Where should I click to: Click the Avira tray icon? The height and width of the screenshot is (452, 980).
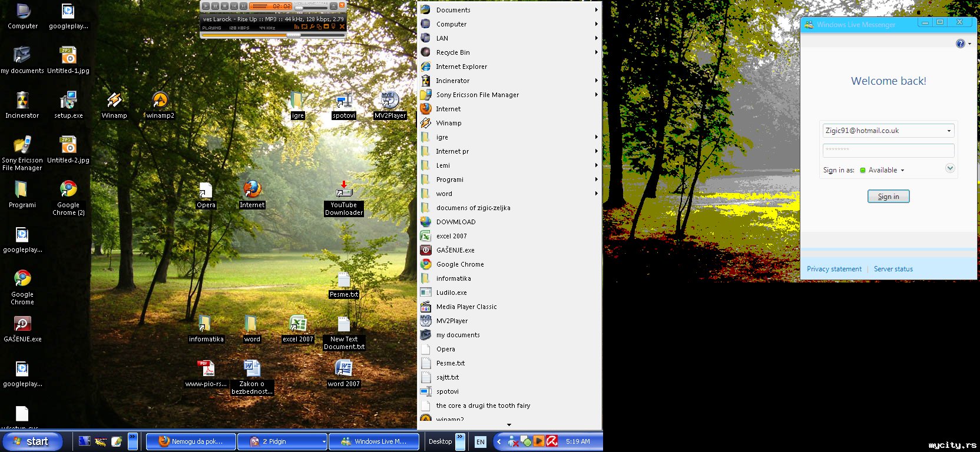552,441
